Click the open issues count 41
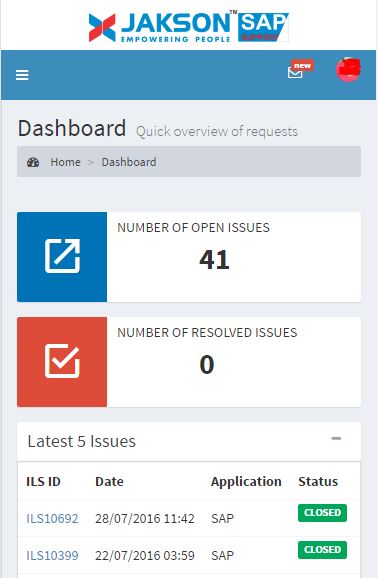The image size is (378, 578). point(214,260)
